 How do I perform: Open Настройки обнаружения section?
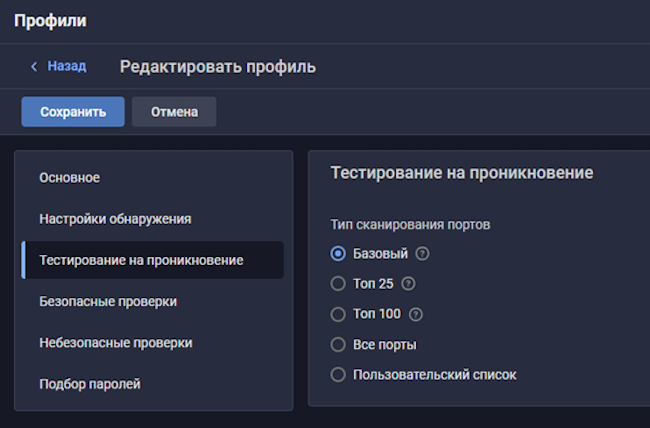coord(115,218)
